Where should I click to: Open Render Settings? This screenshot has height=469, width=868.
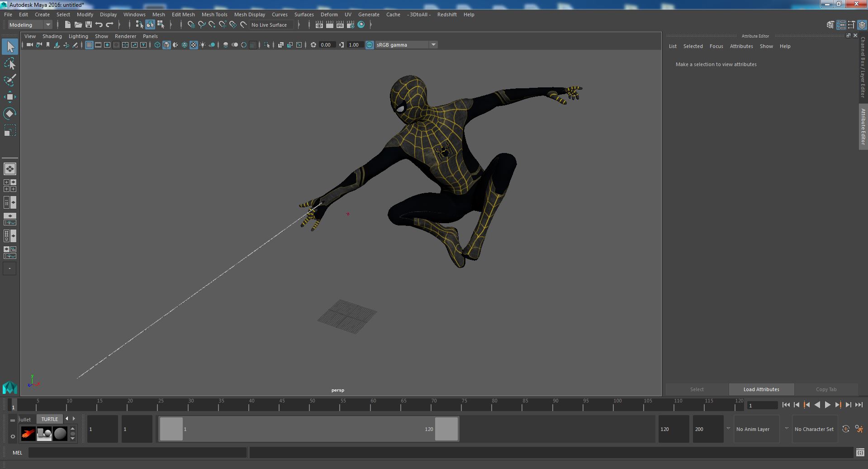point(350,25)
